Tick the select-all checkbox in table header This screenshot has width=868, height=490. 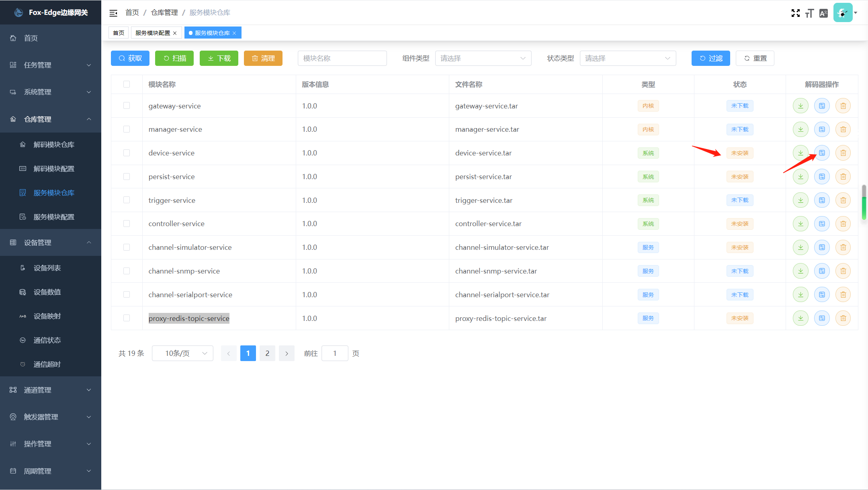tap(127, 84)
